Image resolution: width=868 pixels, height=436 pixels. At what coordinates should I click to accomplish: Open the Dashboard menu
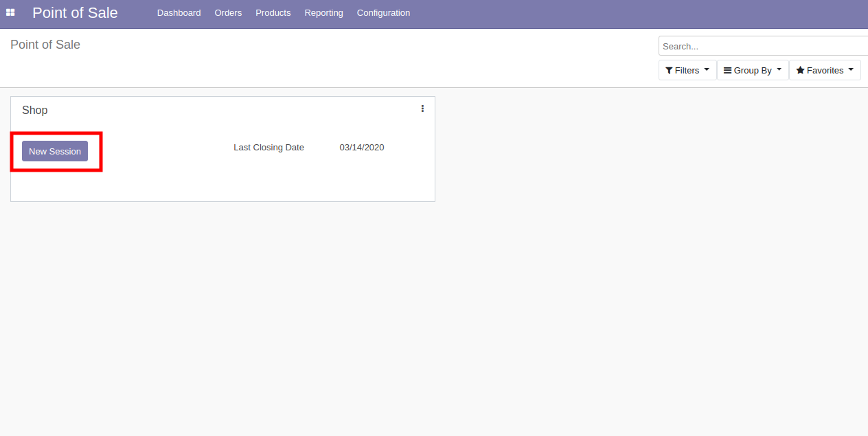tap(179, 13)
